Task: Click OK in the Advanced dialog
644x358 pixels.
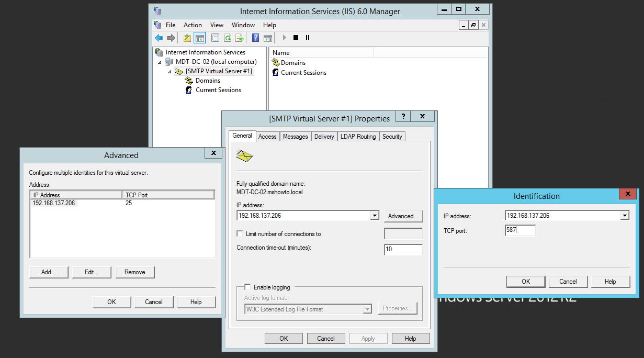Action: point(111,302)
